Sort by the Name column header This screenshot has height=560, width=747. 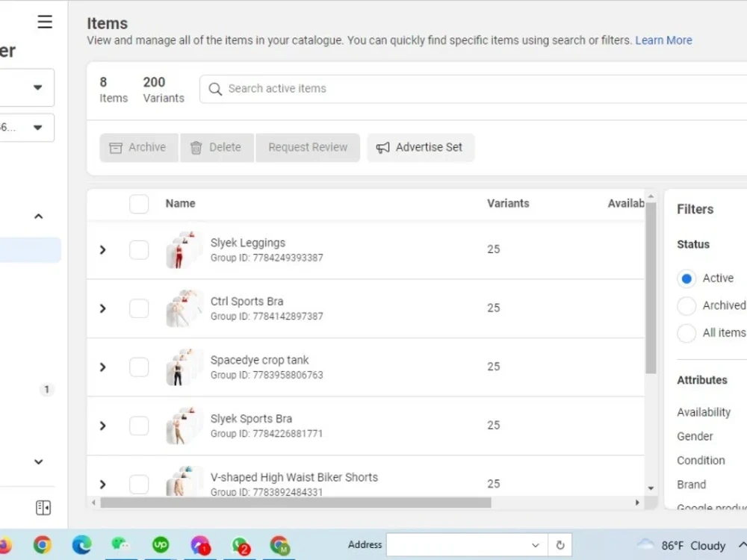click(x=180, y=203)
